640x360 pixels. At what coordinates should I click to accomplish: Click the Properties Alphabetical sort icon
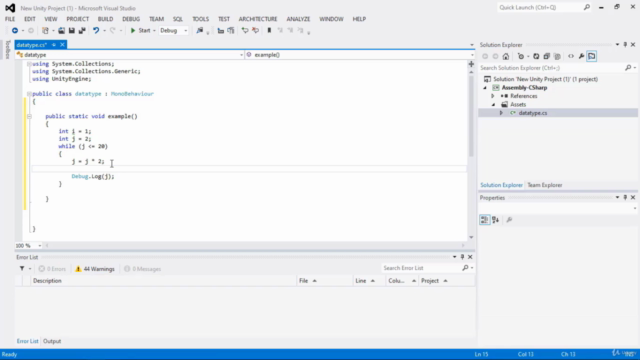click(496, 220)
